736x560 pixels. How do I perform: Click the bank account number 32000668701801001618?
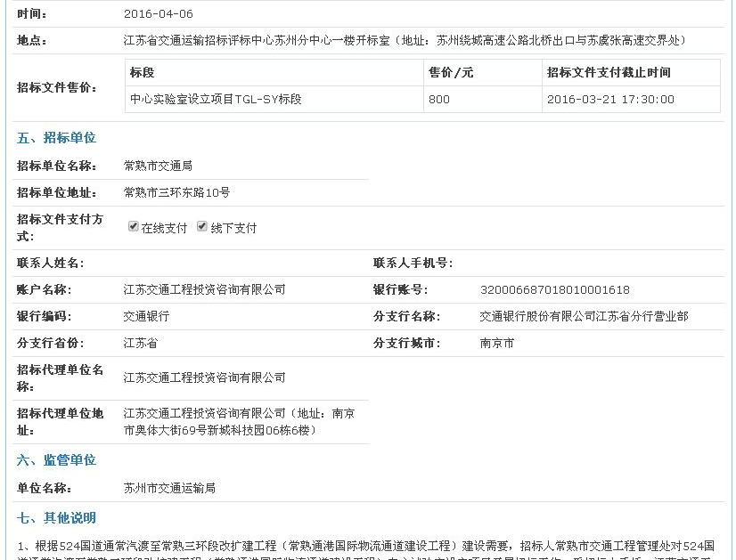554,289
